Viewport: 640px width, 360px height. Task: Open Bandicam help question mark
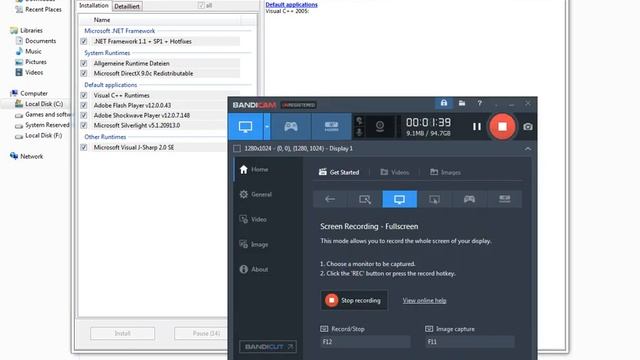click(480, 103)
